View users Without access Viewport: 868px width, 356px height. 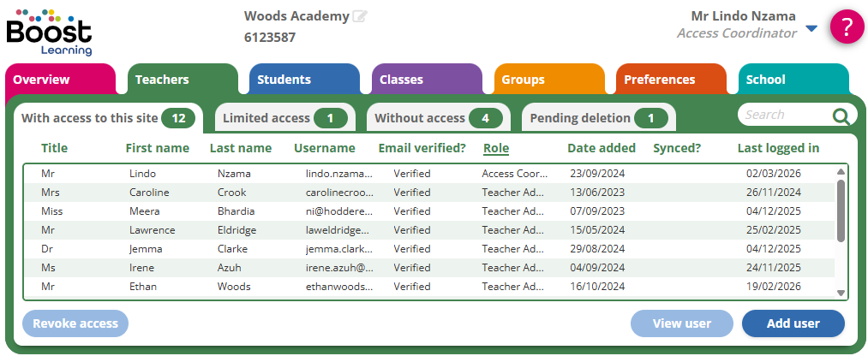click(x=437, y=118)
